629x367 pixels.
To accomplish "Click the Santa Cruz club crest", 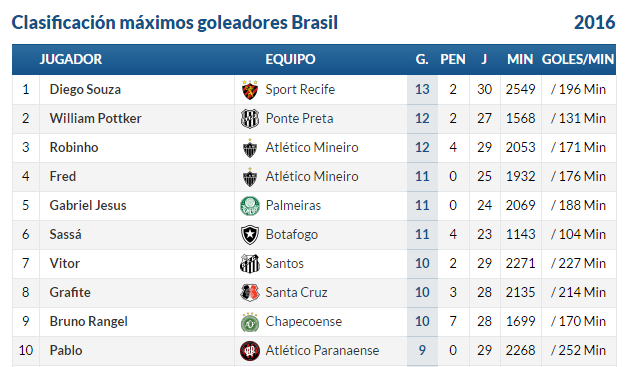I will tap(250, 292).
